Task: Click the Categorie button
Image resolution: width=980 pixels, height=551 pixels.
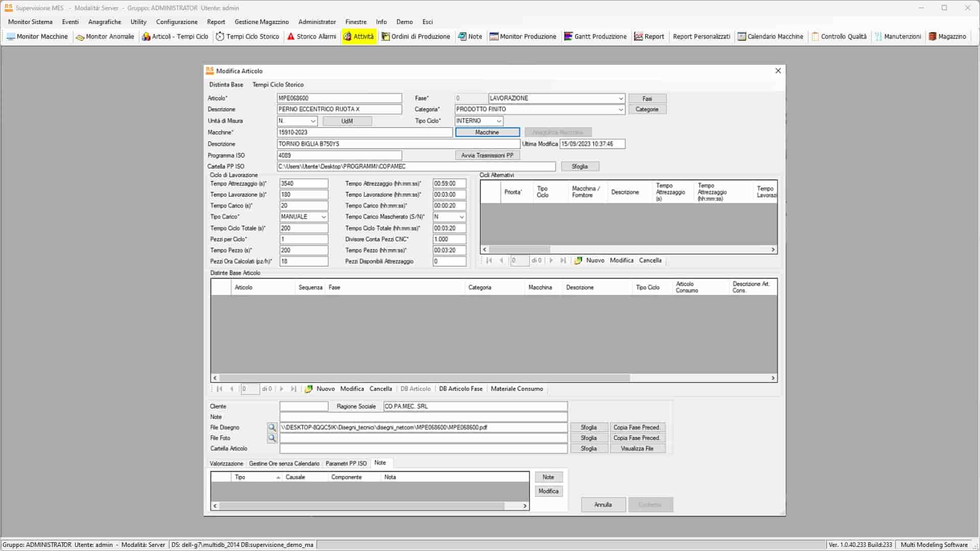Action: [647, 110]
